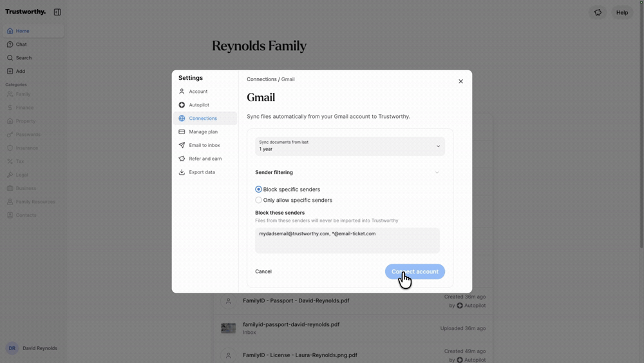Viewport: 644px width, 363px height.
Task: Click person icon beside Passport David-Reynolds file
Action: pos(229,301)
